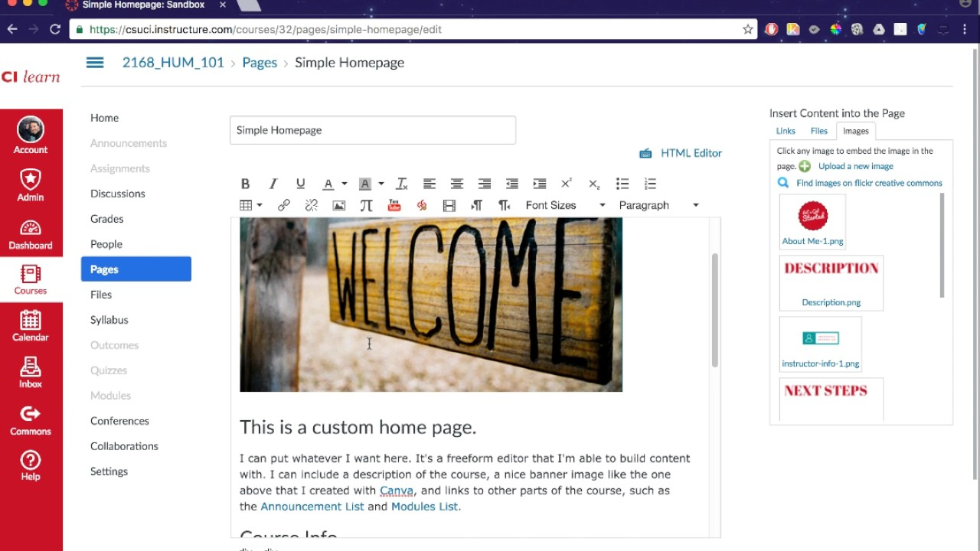Apply subscript formatting
This screenshot has width=980, height=551.
[x=594, y=184]
